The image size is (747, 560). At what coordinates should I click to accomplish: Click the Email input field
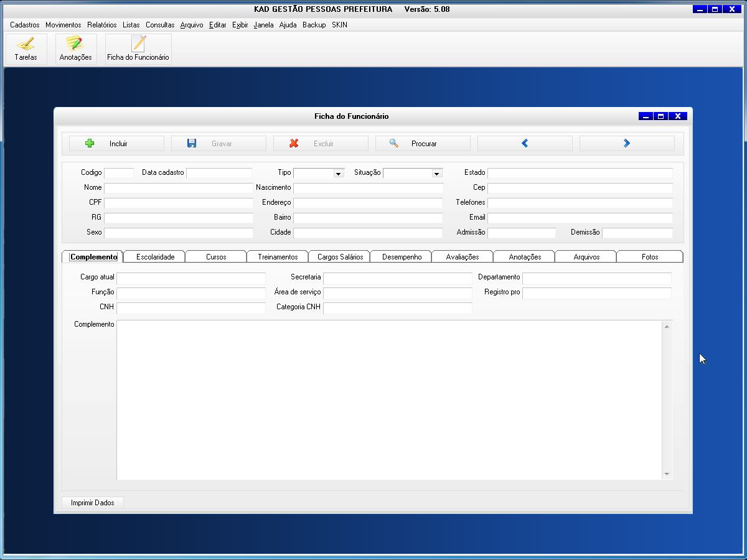(580, 218)
